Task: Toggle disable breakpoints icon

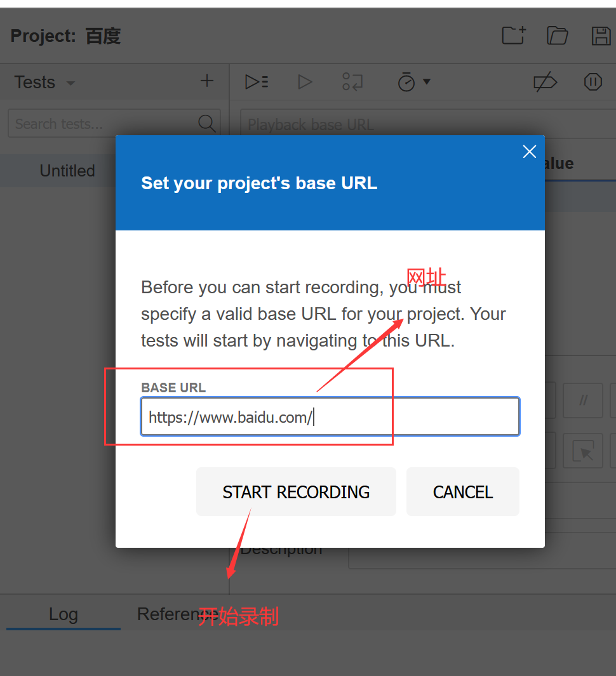Action: pos(546,82)
